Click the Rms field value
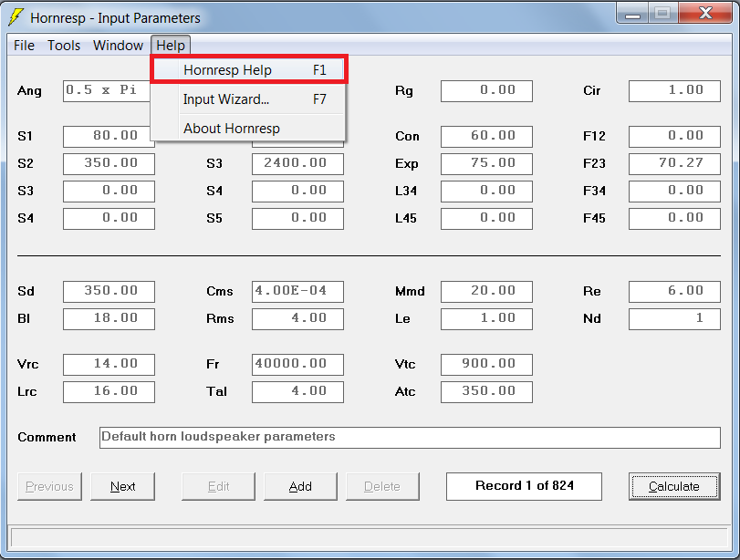 [x=297, y=319]
